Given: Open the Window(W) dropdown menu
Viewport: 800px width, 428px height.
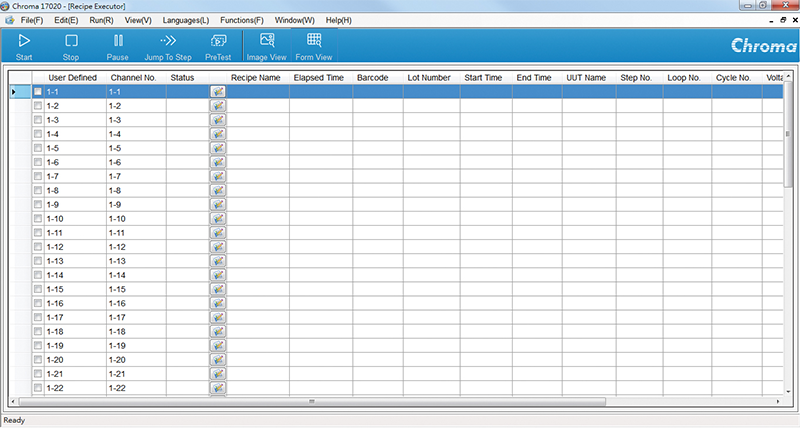Looking at the screenshot, I should 294,20.
